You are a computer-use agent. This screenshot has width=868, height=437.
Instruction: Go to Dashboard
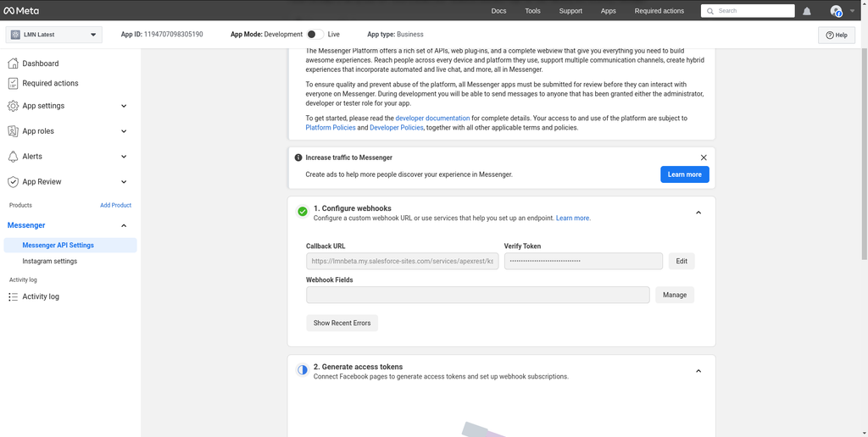tap(41, 64)
